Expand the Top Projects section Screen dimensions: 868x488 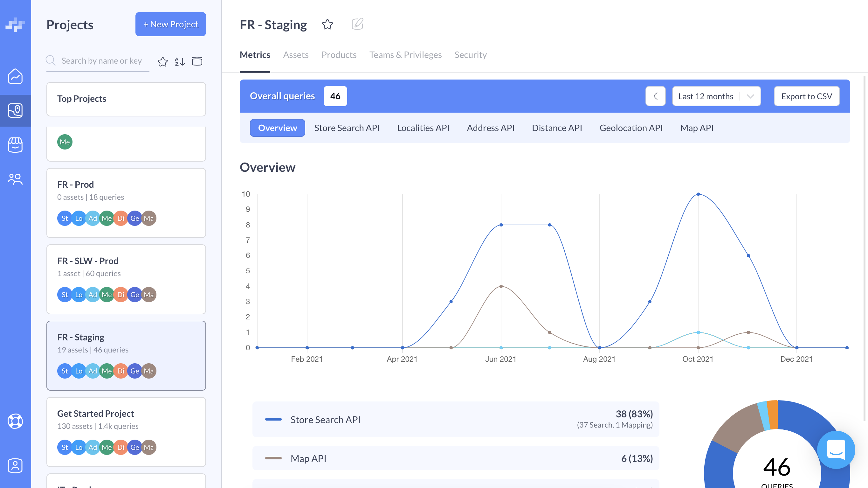coord(126,99)
